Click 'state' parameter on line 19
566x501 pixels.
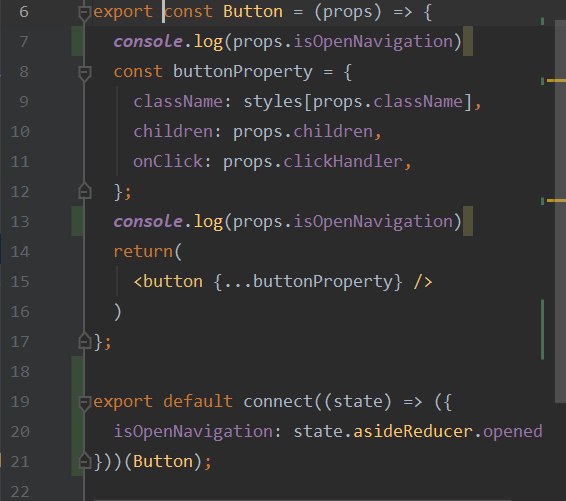pyautogui.click(x=358, y=401)
